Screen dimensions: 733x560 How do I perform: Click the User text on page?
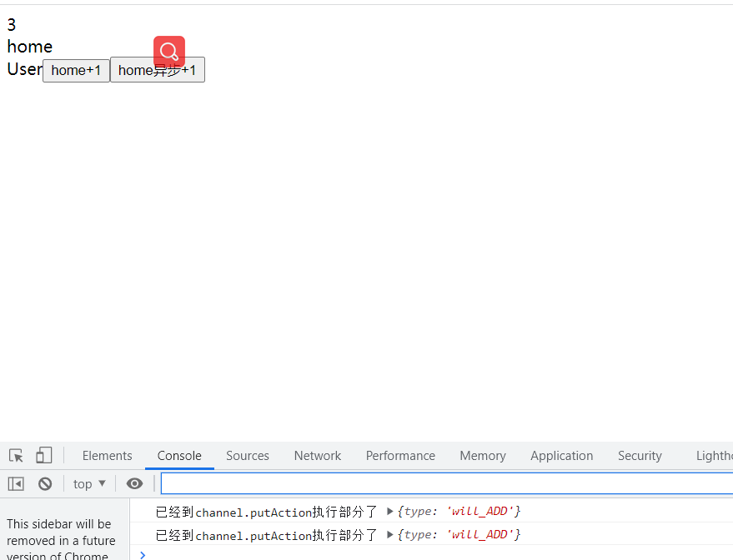tap(24, 69)
